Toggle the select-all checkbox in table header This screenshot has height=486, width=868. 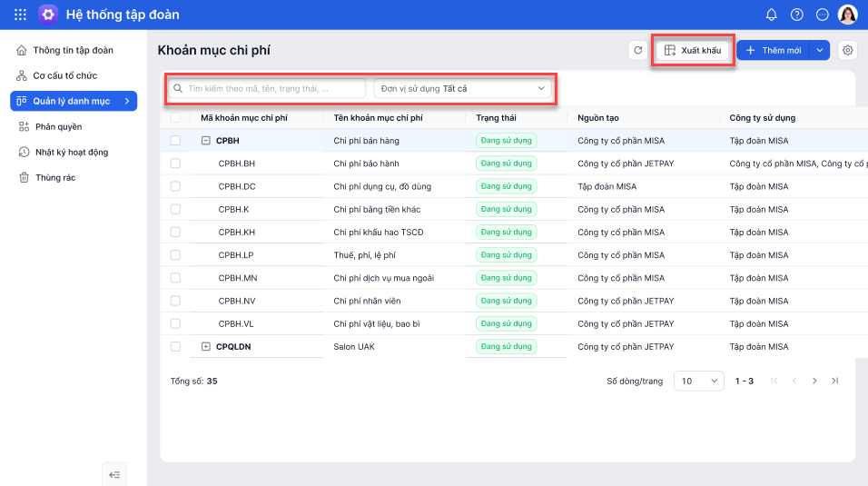[x=175, y=117]
